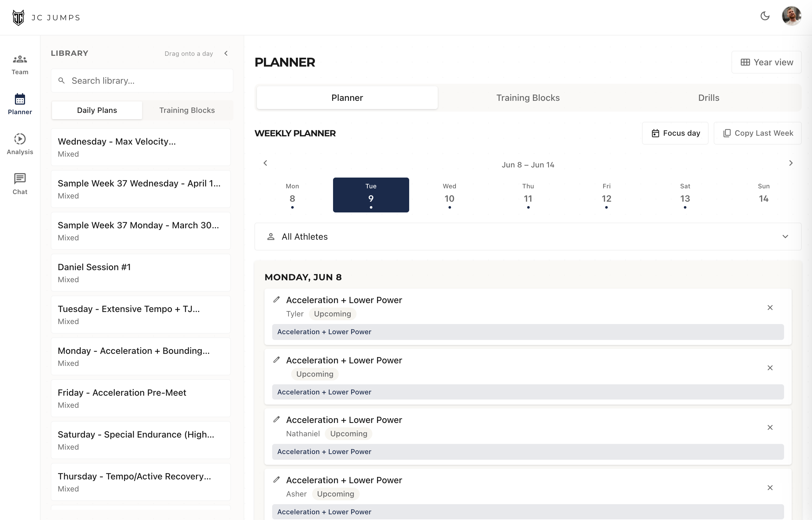Screen dimensions: 812x520
Task: Open the Planner sidebar section
Action: coord(20,104)
